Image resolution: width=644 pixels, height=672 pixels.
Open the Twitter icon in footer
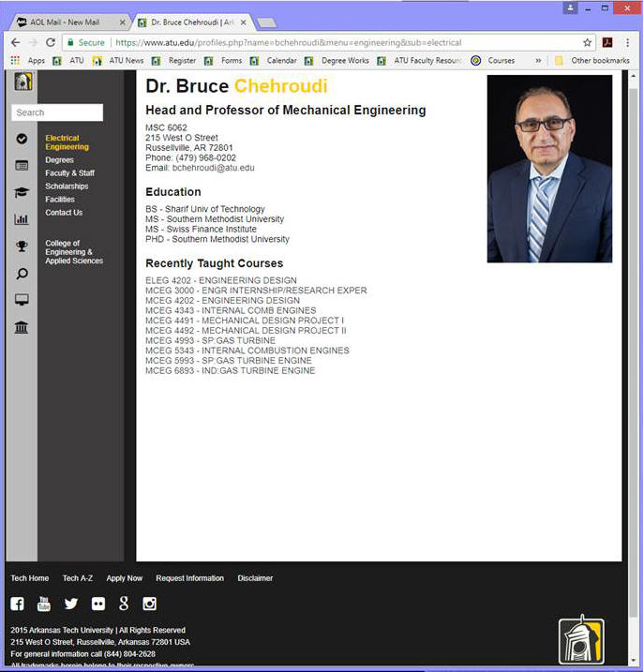click(x=70, y=604)
